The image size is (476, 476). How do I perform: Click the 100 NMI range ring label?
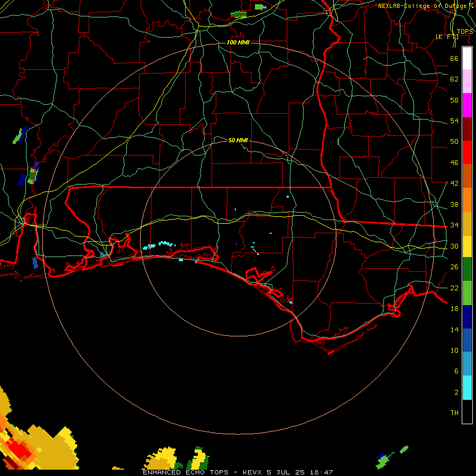(238, 42)
